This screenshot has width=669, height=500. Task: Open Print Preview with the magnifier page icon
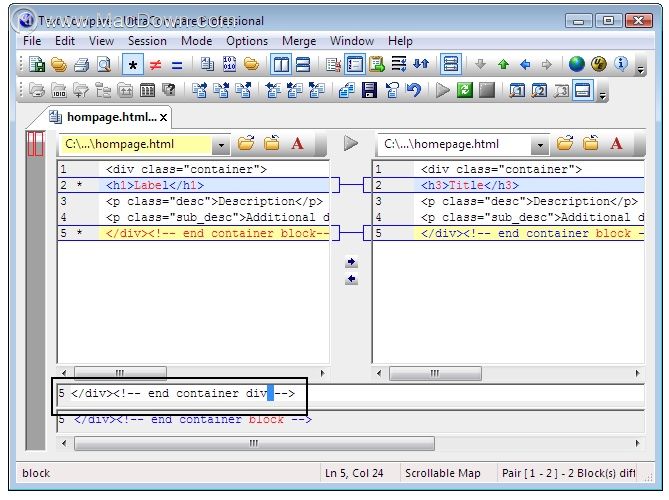click(104, 64)
